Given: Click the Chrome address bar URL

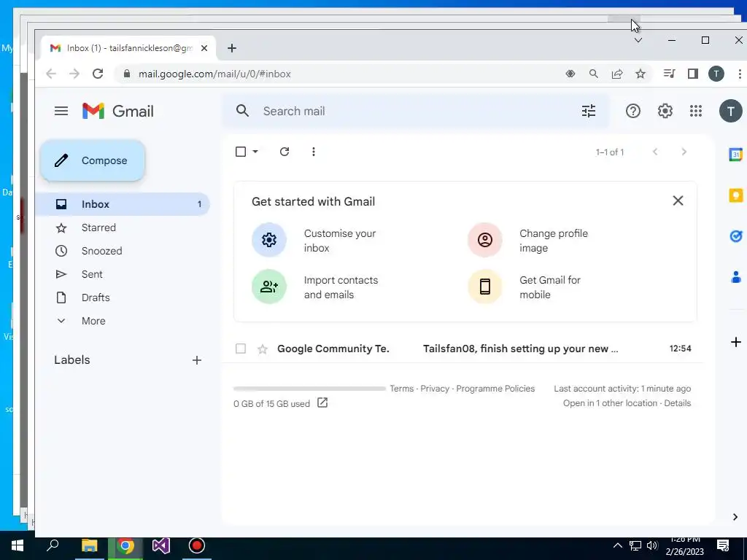Looking at the screenshot, I should (214, 74).
